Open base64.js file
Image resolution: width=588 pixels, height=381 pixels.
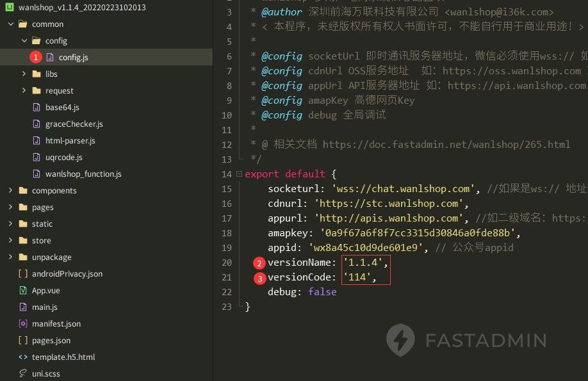click(x=62, y=107)
